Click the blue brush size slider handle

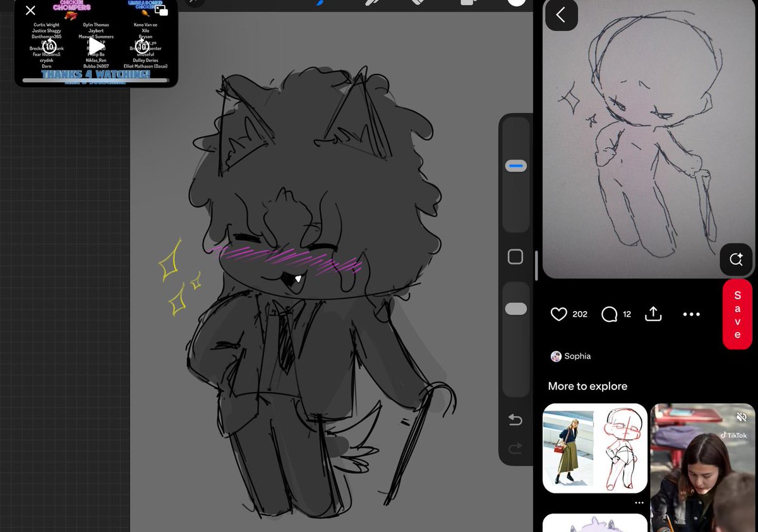[x=516, y=166]
